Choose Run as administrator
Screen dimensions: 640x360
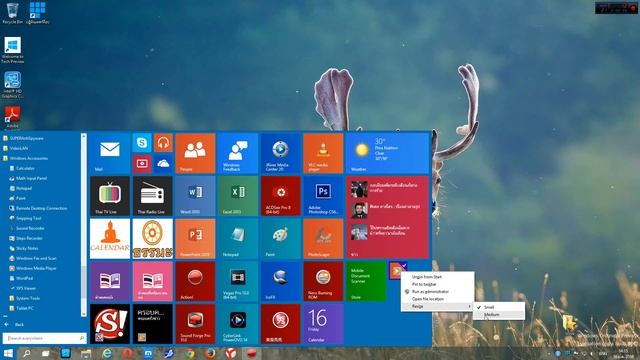pos(437,291)
